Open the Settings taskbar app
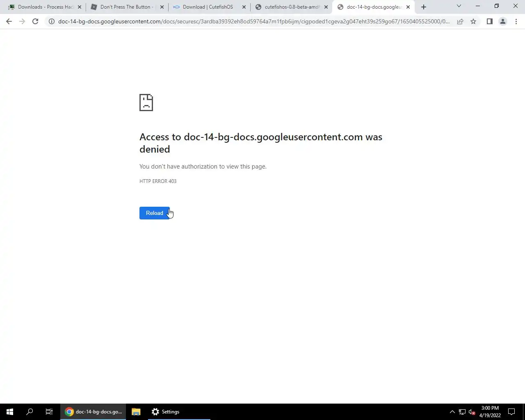525x420 pixels. coord(178,412)
